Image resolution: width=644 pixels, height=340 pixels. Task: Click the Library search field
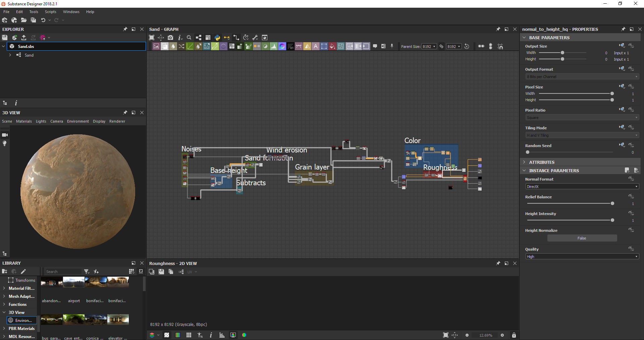click(63, 272)
